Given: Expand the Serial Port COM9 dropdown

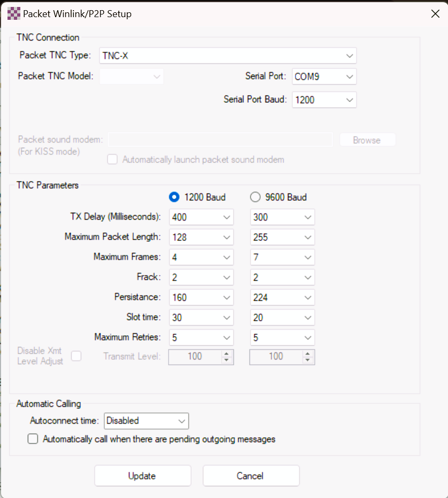Looking at the screenshot, I should (x=349, y=77).
